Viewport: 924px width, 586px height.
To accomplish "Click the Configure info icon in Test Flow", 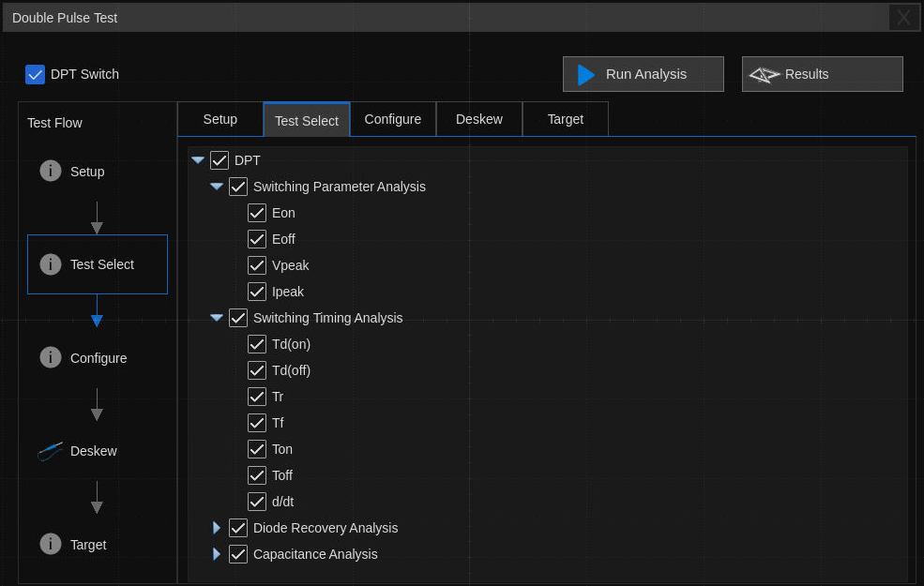I will (51, 357).
